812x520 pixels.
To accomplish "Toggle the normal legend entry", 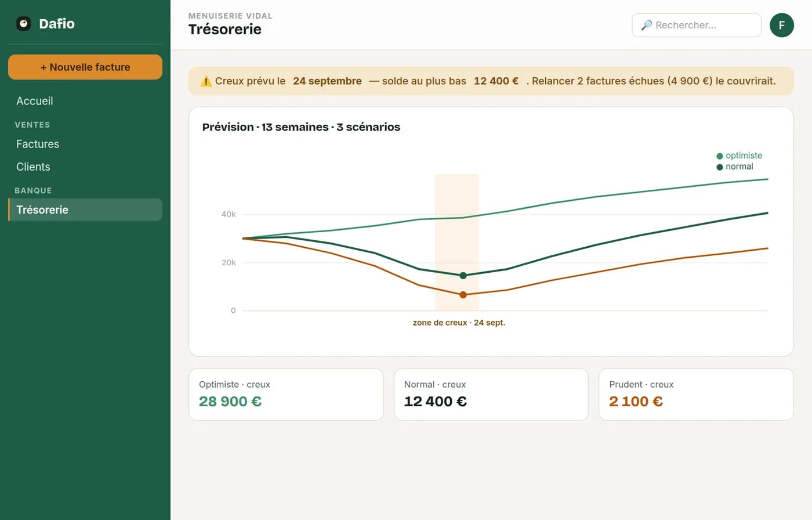I will (735, 167).
